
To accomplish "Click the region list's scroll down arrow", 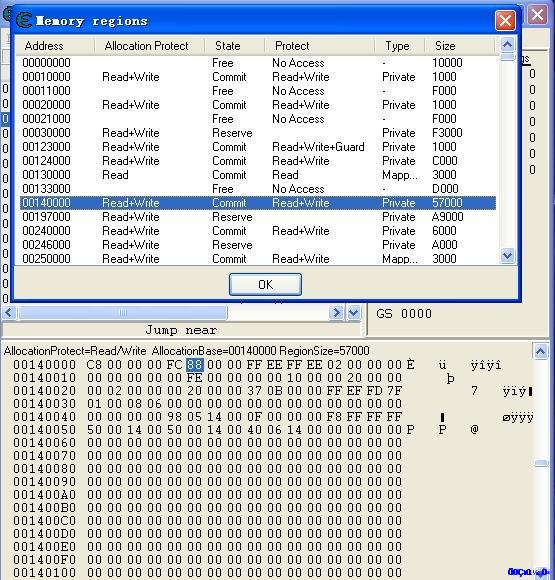I will pos(507,256).
